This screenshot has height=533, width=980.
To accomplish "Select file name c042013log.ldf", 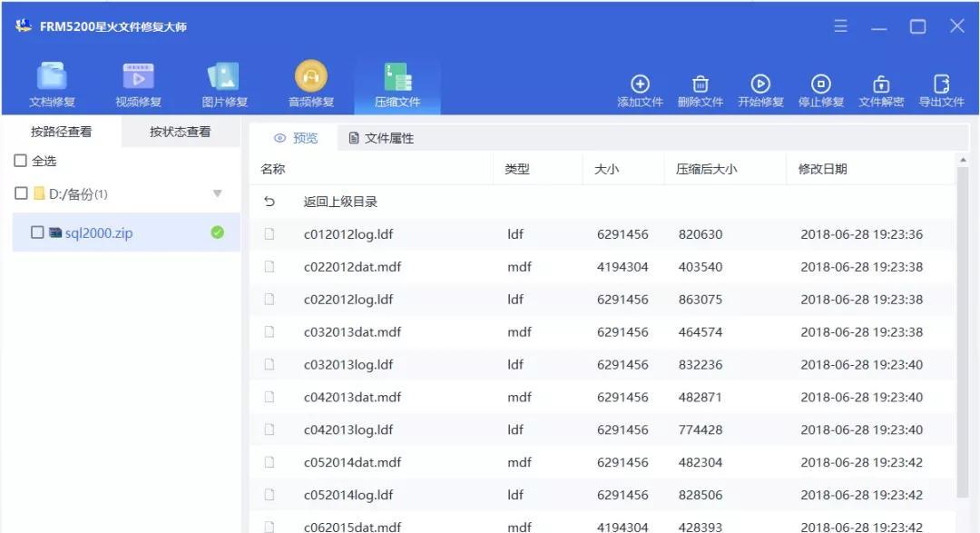I will click(x=348, y=429).
